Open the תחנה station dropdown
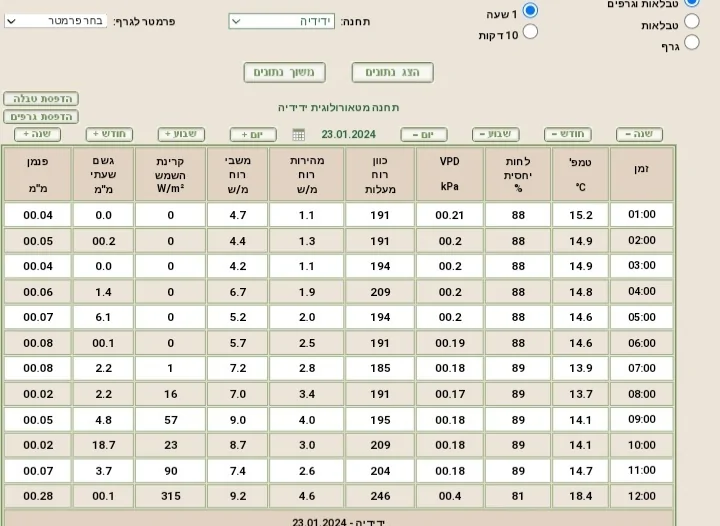Viewport: 720px width, 526px height. pos(281,21)
